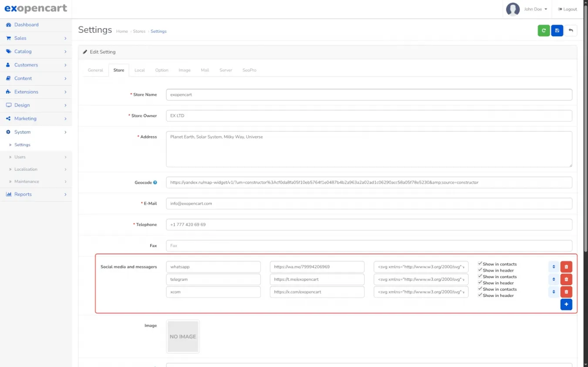588x367 pixels.
Task: Click the back arrow icon button
Action: click(571, 30)
